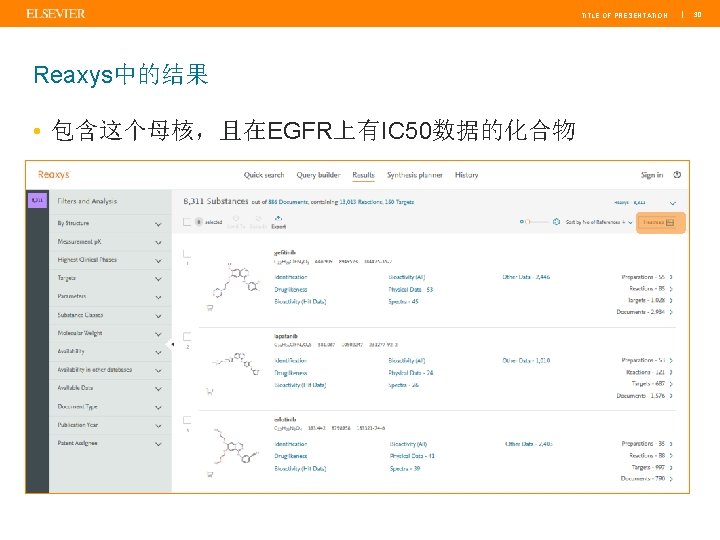Check the gefitinib result checkbox

187,254
